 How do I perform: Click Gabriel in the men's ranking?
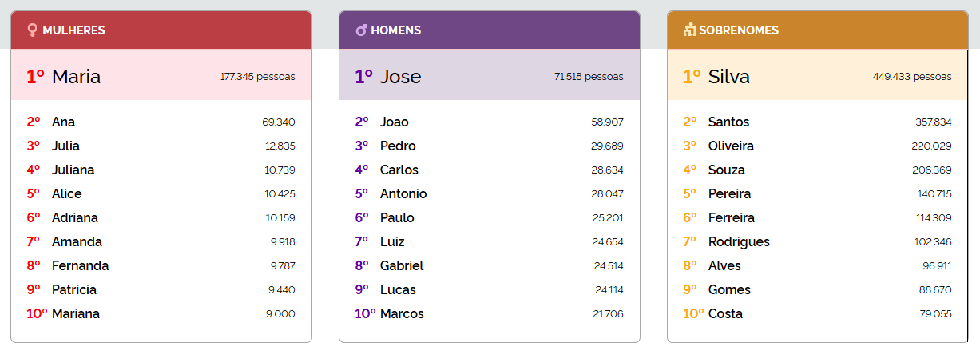402,266
